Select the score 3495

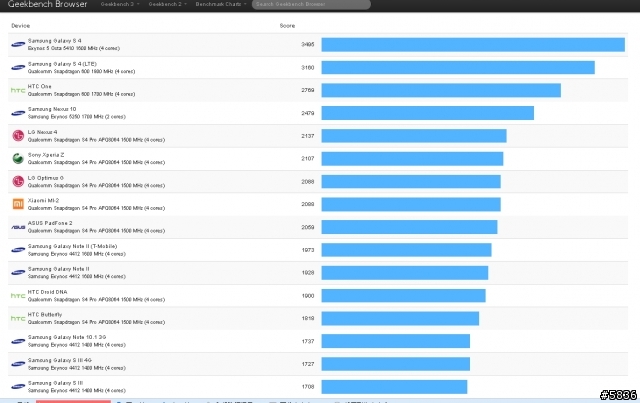pyautogui.click(x=308, y=45)
